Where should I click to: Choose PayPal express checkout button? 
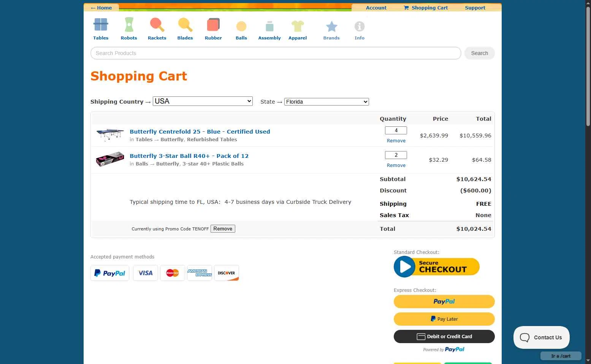coord(444,301)
